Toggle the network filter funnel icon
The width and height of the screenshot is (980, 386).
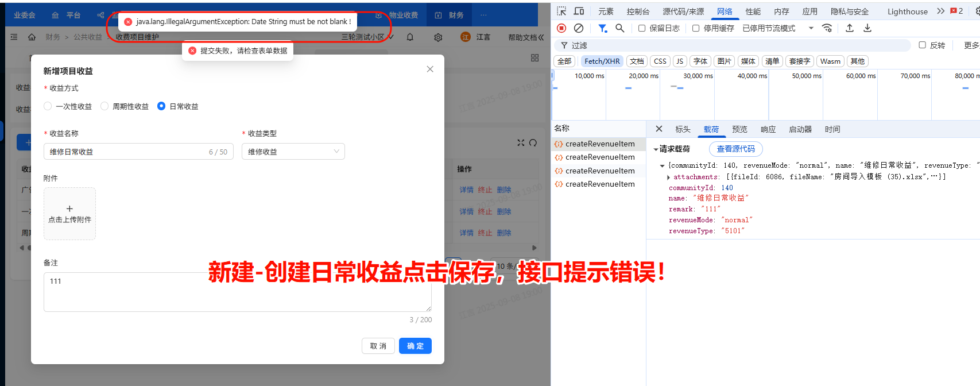[602, 28]
